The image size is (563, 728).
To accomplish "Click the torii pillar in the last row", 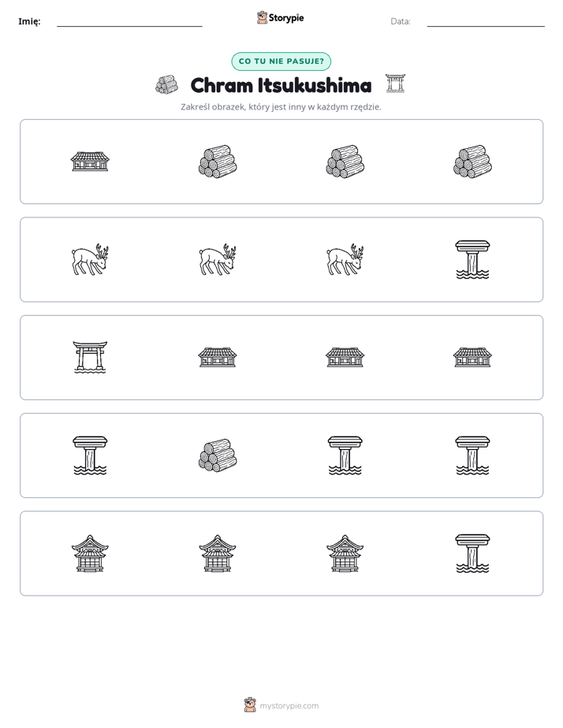I will pos(472,553).
